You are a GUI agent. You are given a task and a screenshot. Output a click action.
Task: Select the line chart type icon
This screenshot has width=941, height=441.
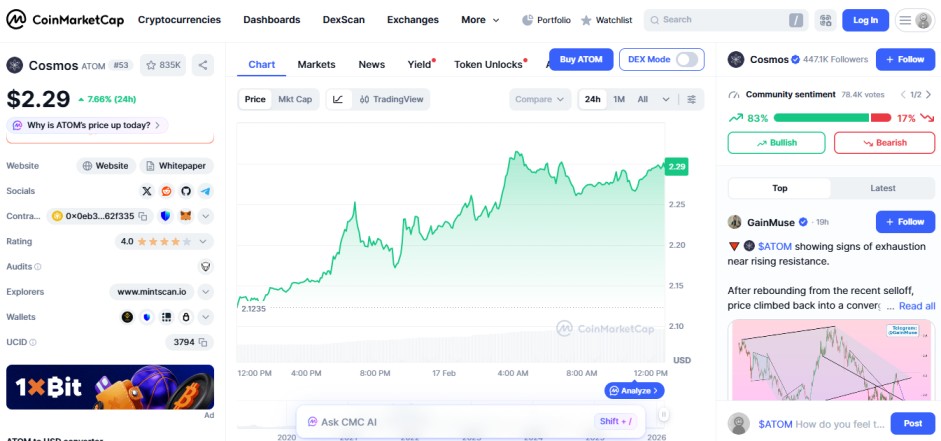(x=338, y=99)
